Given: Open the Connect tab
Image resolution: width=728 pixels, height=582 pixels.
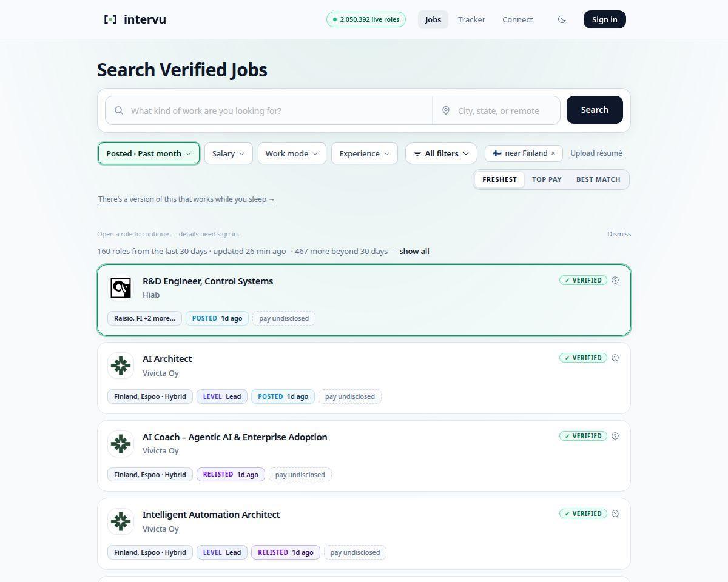Looking at the screenshot, I should coord(517,19).
